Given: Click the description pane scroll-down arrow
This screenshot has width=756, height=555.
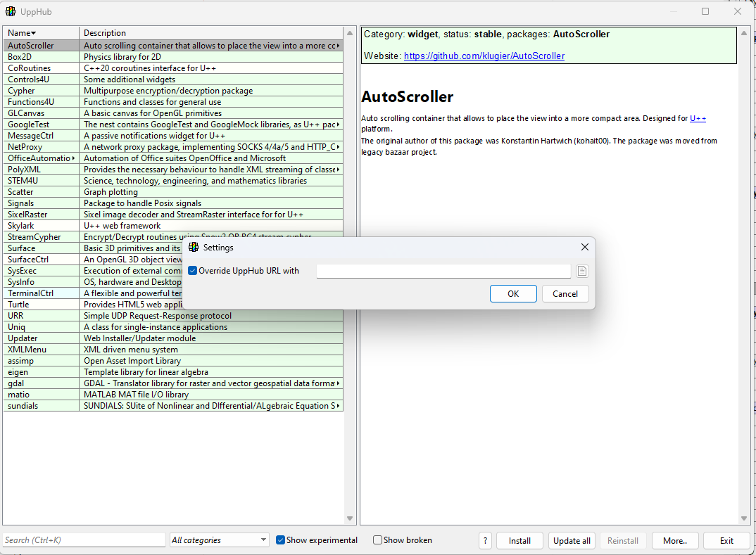Looking at the screenshot, I should pyautogui.click(x=744, y=519).
